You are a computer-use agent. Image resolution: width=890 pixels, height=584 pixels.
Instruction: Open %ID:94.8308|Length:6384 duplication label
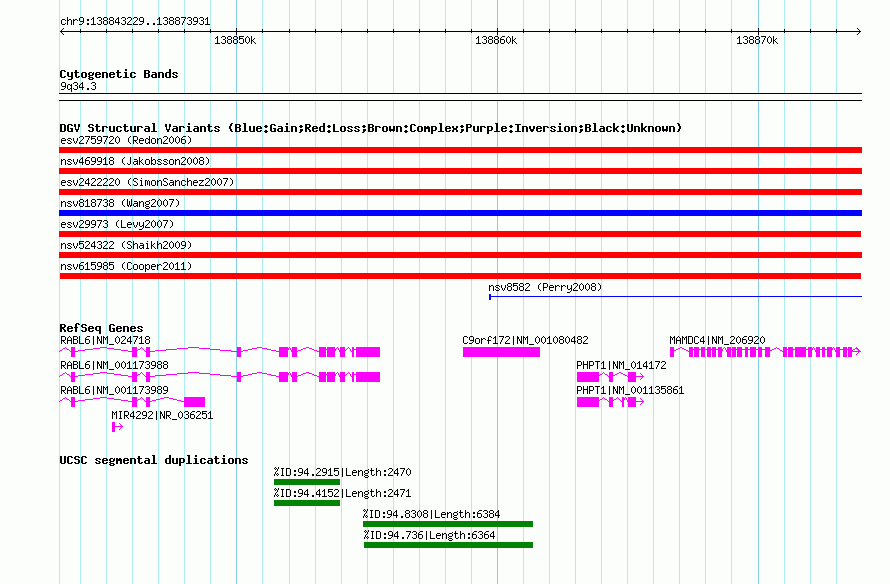pos(431,514)
